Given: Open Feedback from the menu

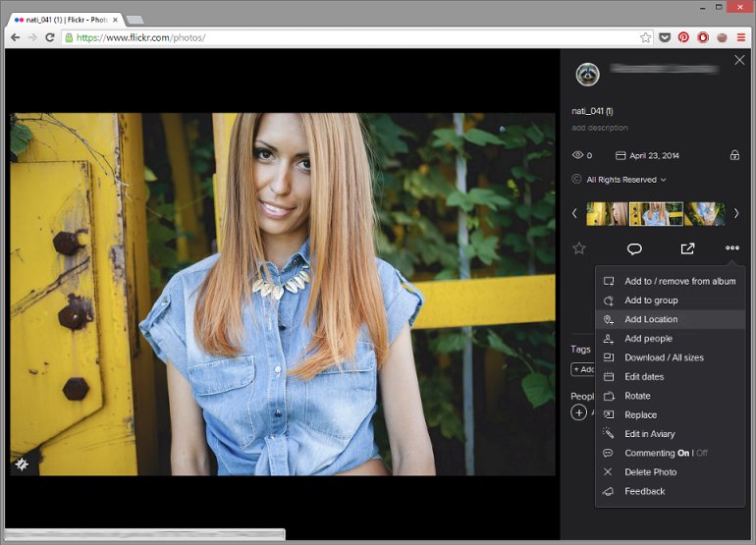Looking at the screenshot, I should tap(671, 491).
